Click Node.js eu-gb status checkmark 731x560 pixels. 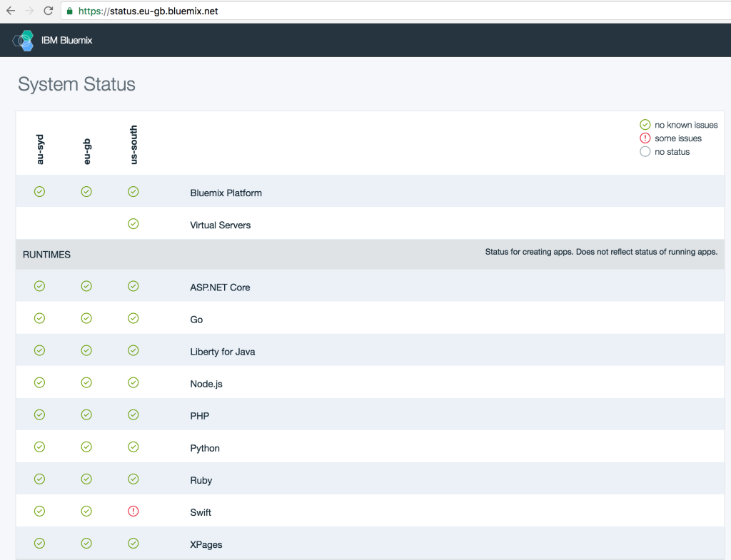tap(86, 382)
